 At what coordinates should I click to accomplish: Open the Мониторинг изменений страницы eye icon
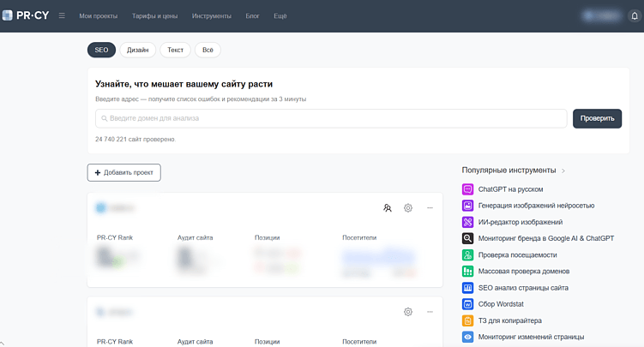467,337
